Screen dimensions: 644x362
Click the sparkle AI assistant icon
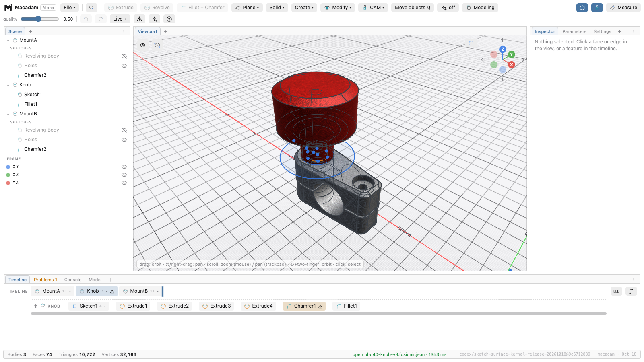(155, 19)
